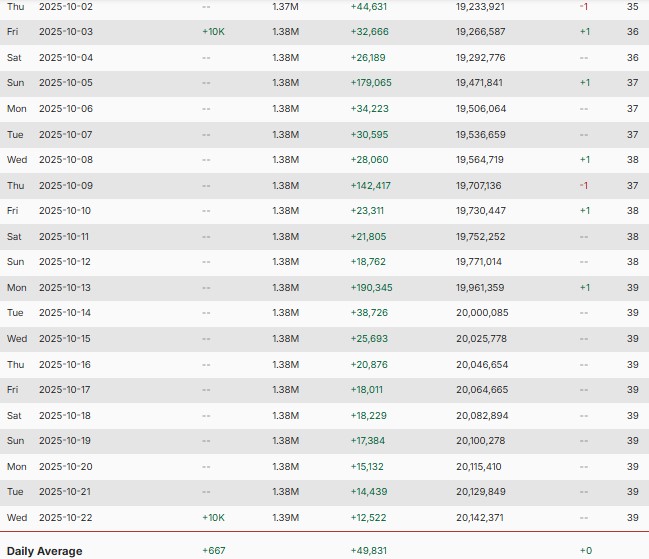Click the date 2025-10-18
This screenshot has height=559, width=649.
65,416
